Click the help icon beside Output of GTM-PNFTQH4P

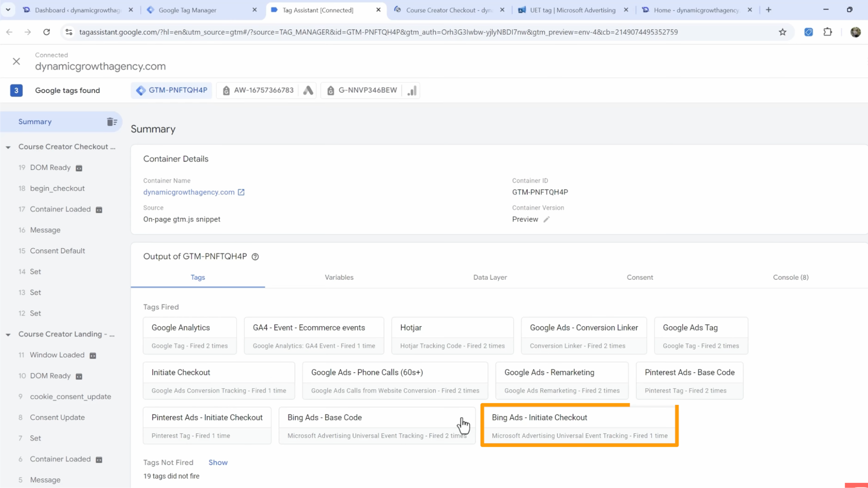(x=255, y=257)
